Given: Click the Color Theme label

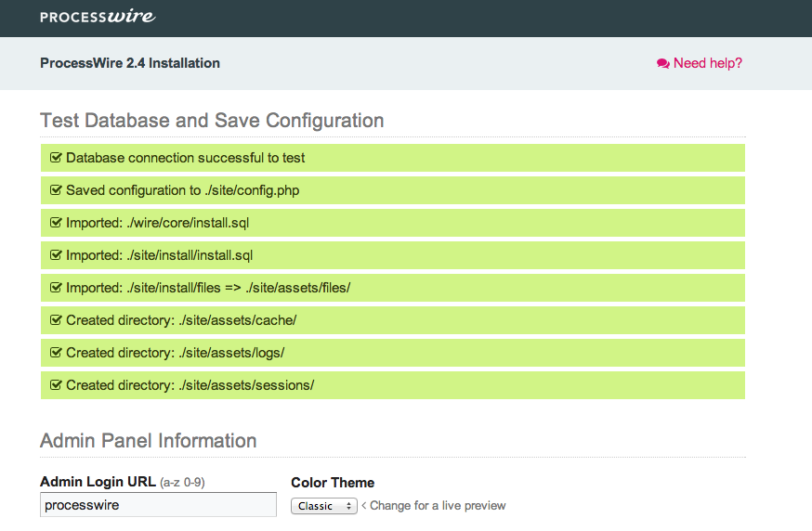Looking at the screenshot, I should (x=333, y=483).
